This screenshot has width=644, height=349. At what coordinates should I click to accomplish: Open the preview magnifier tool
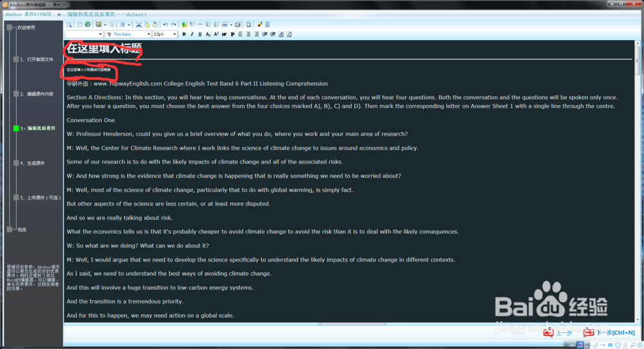pyautogui.click(x=69, y=24)
